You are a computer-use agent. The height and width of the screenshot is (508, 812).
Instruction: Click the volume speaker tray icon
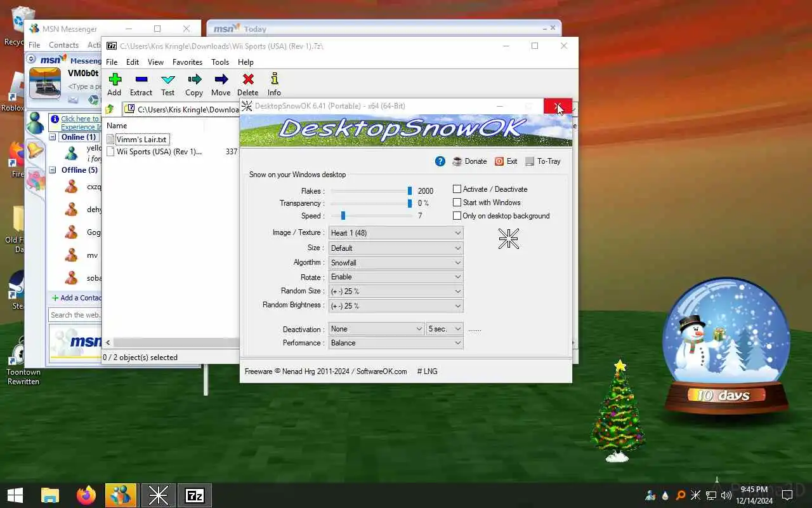726,495
